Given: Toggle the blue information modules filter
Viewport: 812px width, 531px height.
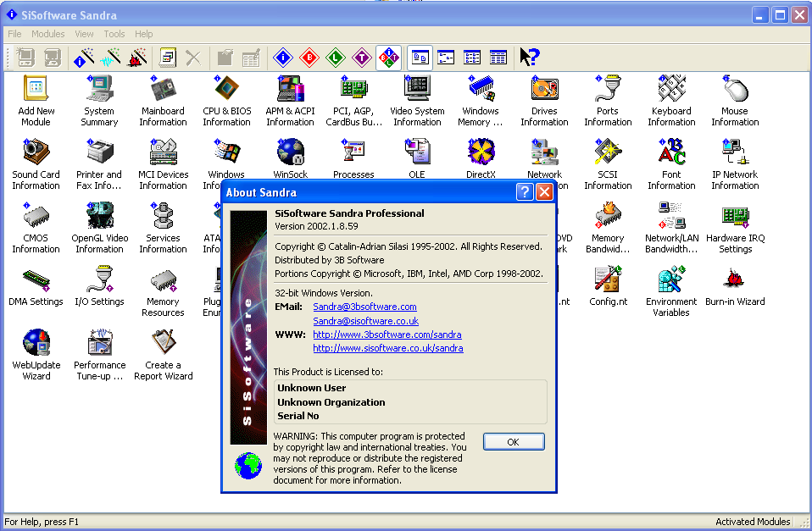Looking at the screenshot, I should tap(284, 58).
